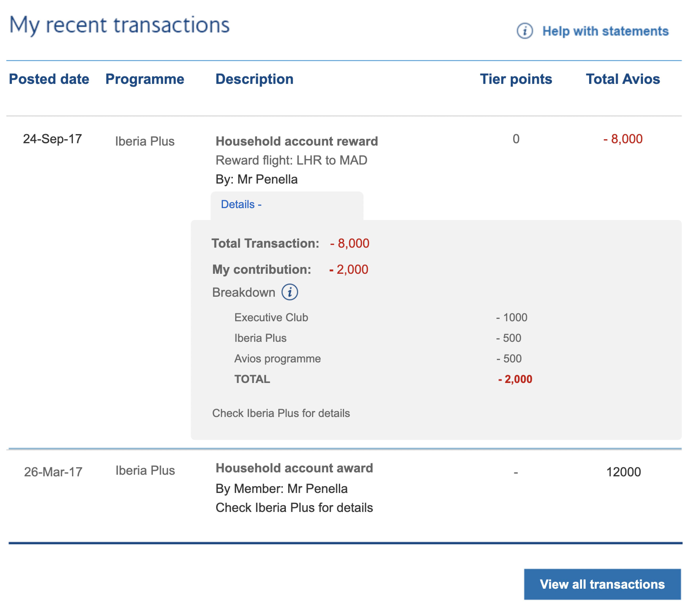700x614 pixels.
Task: Click the Breakdown info icon
Action: (x=289, y=292)
